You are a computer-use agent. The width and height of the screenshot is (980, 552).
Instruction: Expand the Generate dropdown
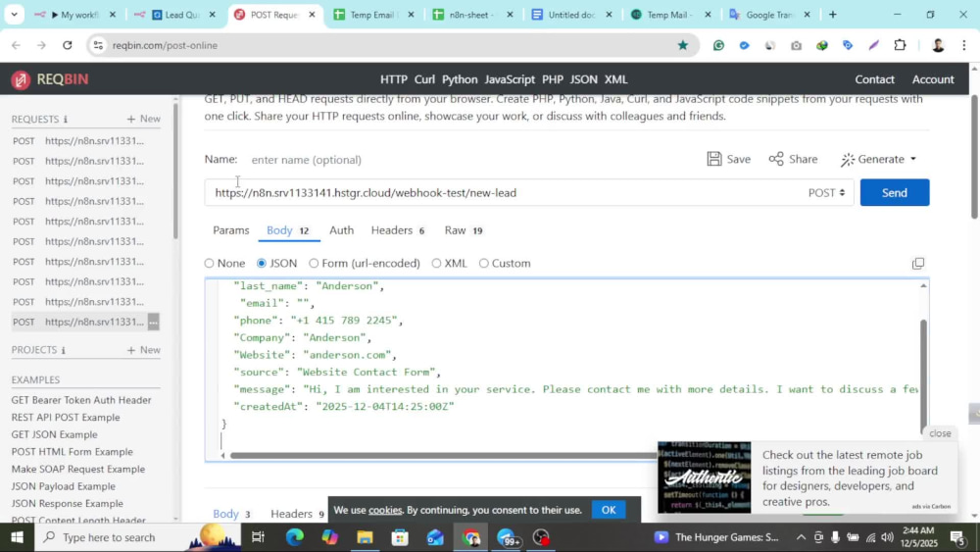[x=879, y=159]
